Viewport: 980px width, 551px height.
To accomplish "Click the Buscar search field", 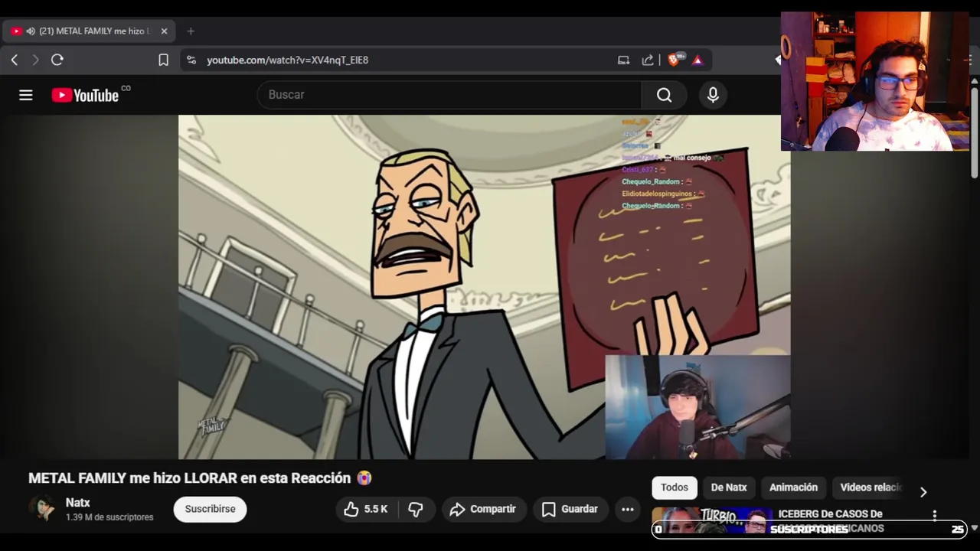I will 449,95.
